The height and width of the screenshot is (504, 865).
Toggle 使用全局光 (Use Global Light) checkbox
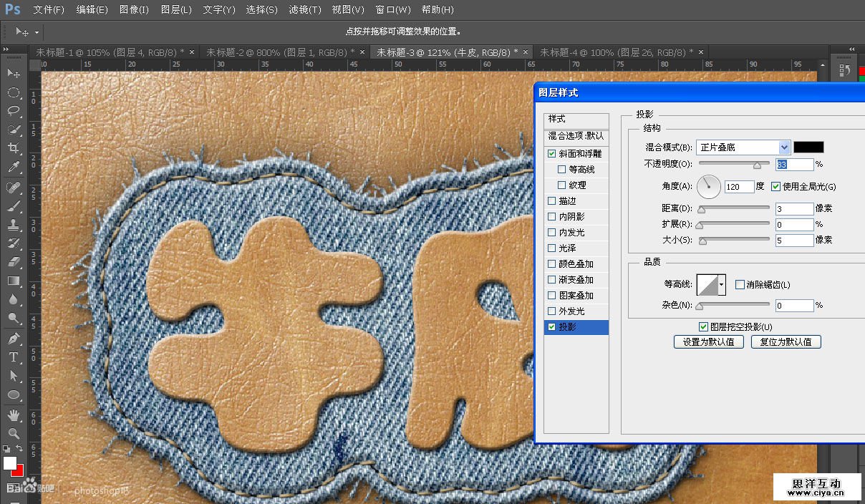(x=775, y=187)
